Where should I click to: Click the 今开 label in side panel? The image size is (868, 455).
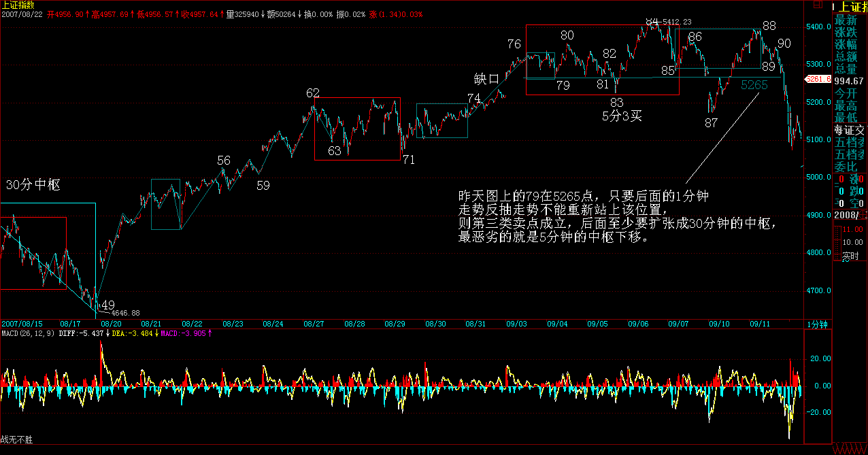click(x=846, y=93)
